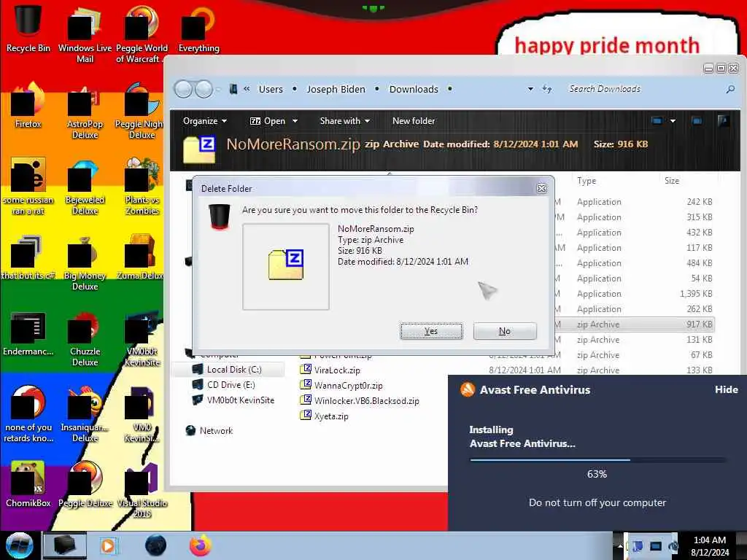
Task: Open Peggle World of Warcraft desktop icon
Action: [142, 36]
